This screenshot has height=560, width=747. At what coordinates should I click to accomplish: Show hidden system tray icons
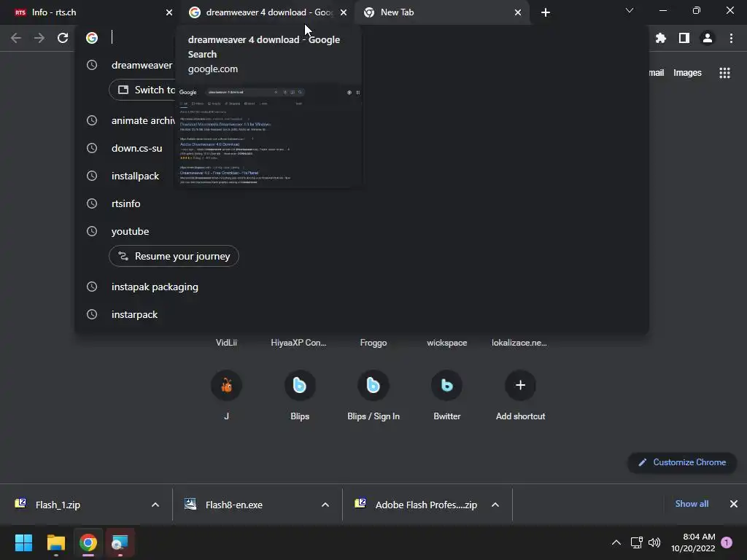(616, 542)
